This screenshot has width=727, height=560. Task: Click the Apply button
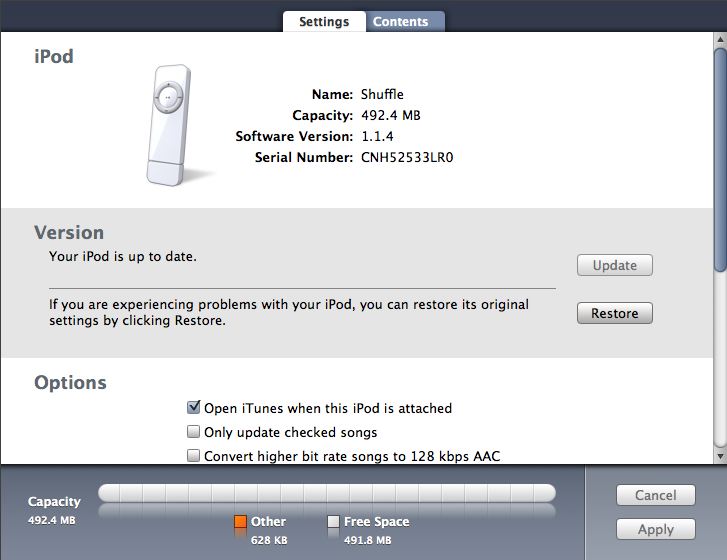(x=656, y=529)
